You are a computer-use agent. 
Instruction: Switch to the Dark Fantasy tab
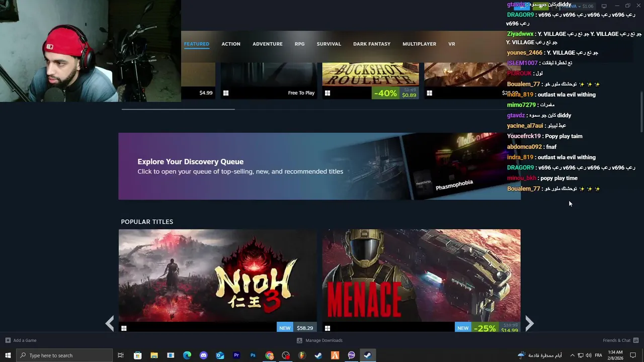[372, 44]
